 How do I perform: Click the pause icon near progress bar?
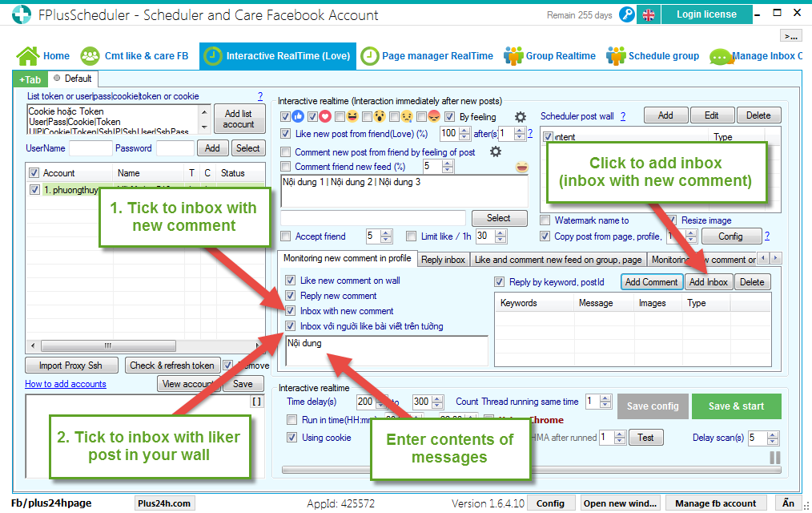pos(774,458)
